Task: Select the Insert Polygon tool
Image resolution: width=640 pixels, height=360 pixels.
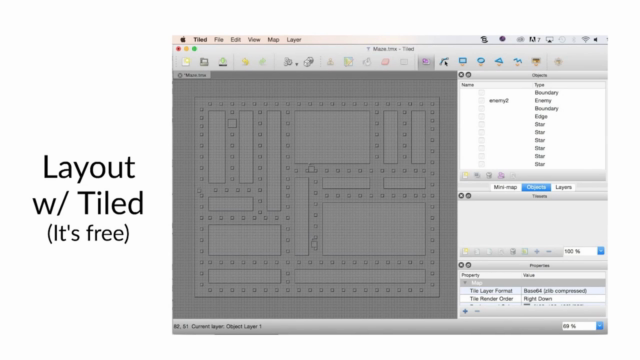Action: [499, 62]
